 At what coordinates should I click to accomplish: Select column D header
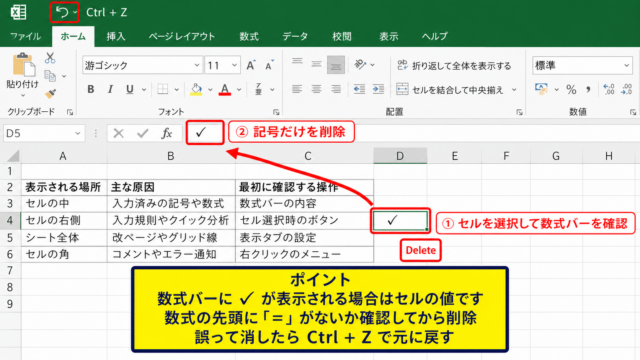tap(400, 156)
